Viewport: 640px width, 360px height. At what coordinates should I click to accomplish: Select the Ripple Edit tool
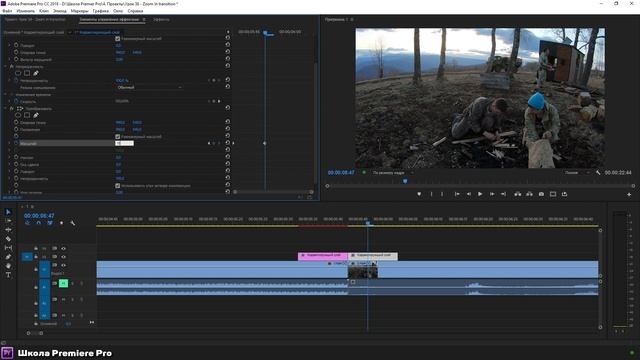8,229
